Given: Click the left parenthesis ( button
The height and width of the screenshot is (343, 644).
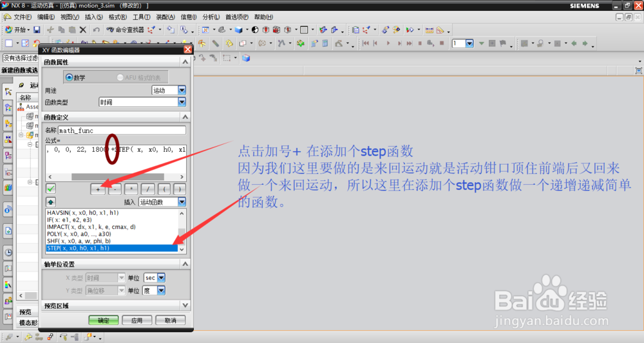Looking at the screenshot, I should pos(164,189).
